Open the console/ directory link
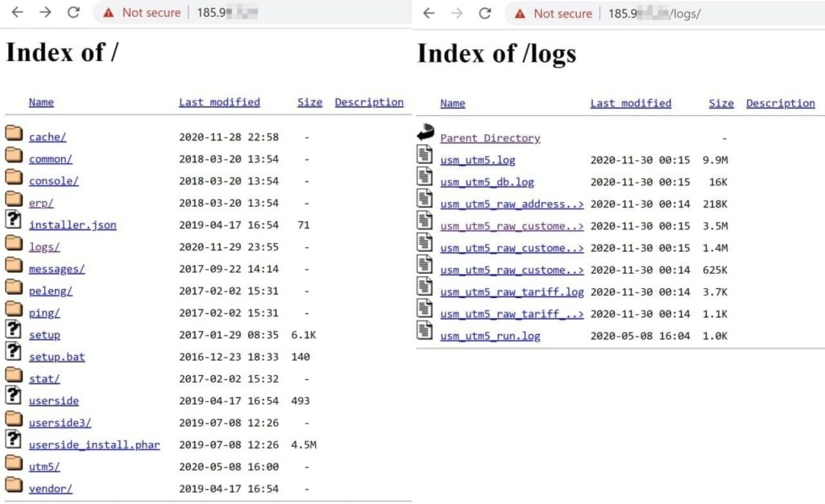Image resolution: width=825 pixels, height=504 pixels. coord(54,181)
